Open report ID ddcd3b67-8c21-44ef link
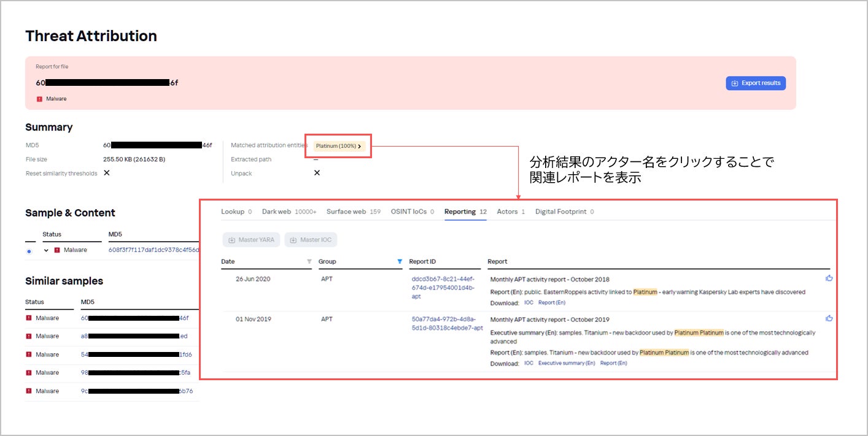The width and height of the screenshot is (868, 436). pos(443,288)
